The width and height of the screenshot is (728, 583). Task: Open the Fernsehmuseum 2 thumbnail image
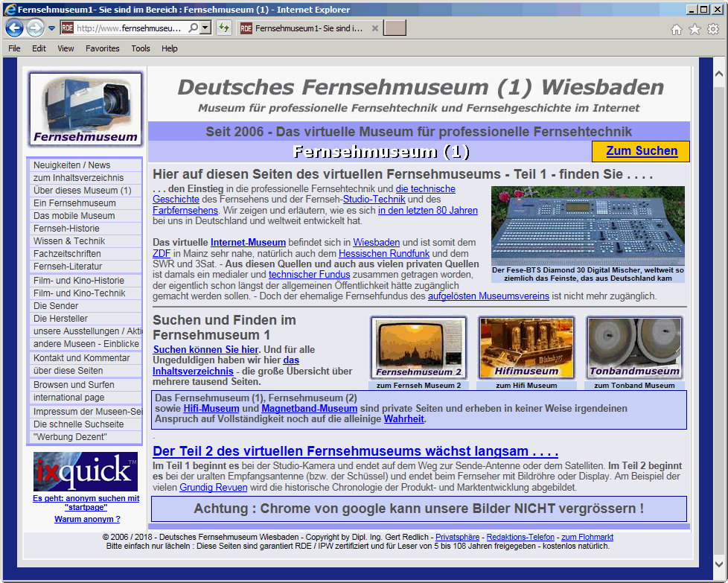click(419, 348)
